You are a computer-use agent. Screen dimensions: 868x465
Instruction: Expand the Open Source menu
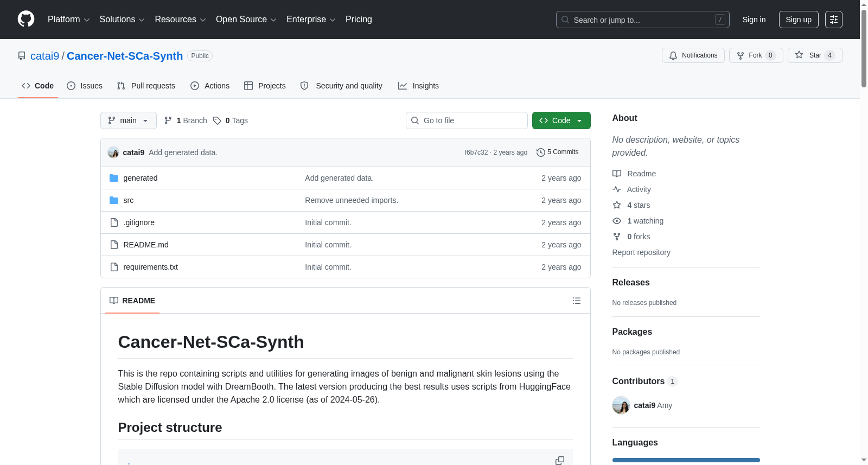point(246,20)
